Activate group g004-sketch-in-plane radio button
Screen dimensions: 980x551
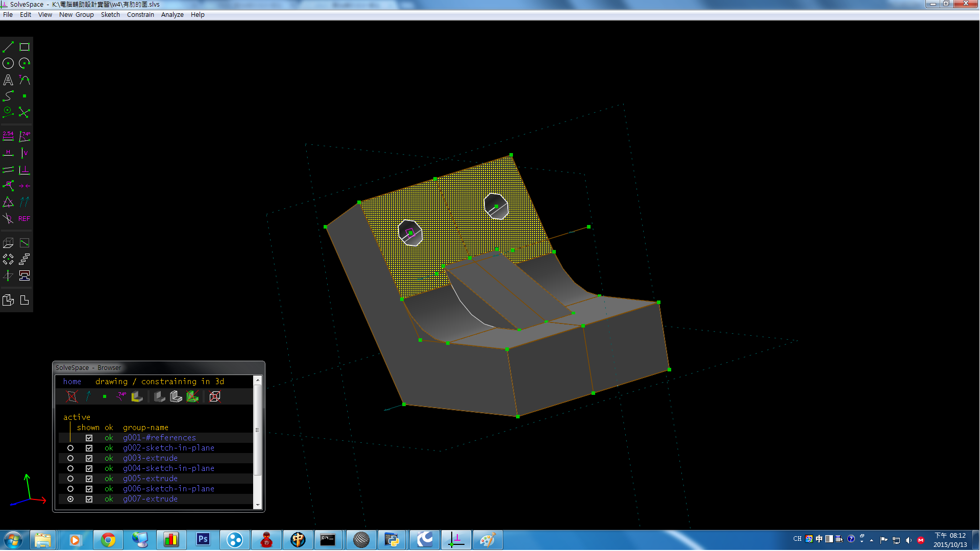point(70,468)
